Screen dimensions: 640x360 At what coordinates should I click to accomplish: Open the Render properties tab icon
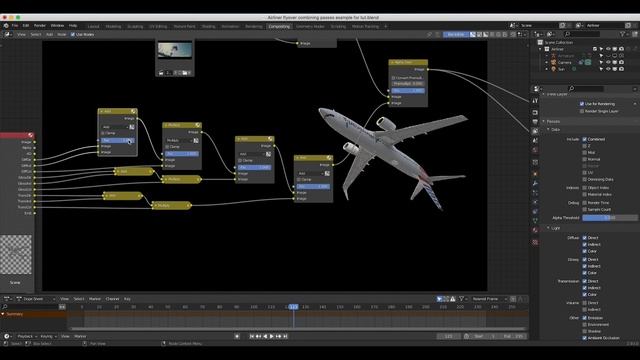(535, 112)
